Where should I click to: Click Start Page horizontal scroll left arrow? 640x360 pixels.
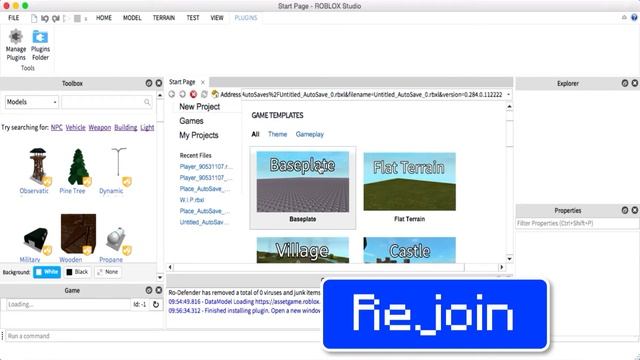[x=171, y=267]
